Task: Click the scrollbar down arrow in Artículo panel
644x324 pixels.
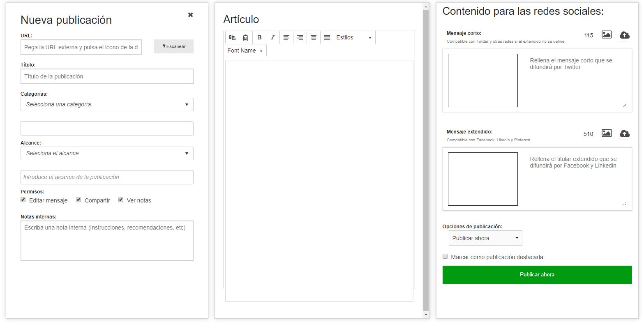Action: 426,315
